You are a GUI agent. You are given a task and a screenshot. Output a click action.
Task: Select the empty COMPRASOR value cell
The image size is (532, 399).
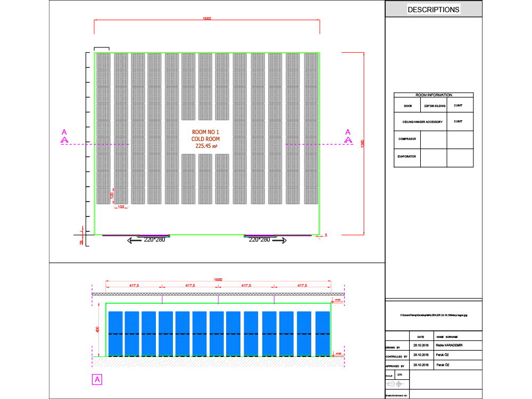pyautogui.click(x=433, y=139)
